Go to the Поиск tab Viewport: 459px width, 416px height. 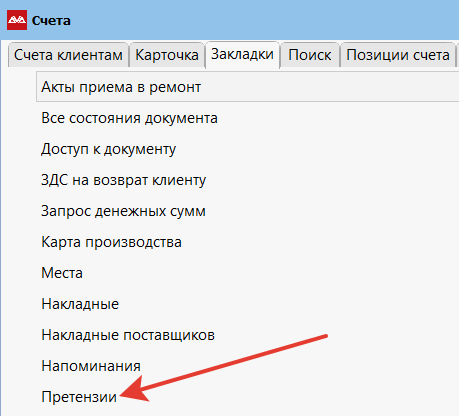pyautogui.click(x=310, y=55)
